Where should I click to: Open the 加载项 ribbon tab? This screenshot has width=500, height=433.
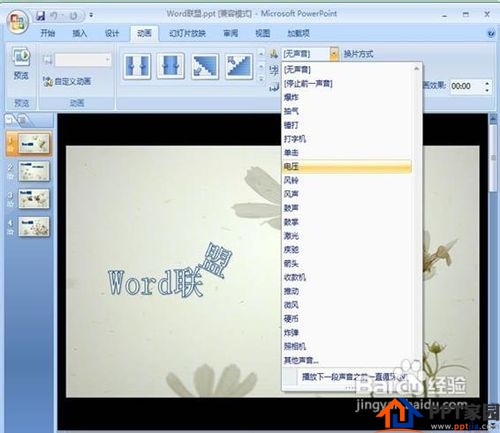click(x=299, y=33)
